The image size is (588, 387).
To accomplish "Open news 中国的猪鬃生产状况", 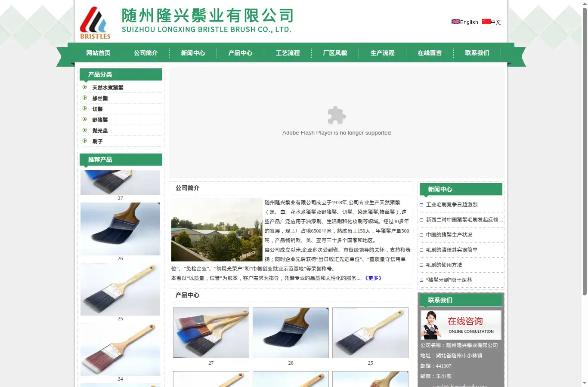I will click(449, 235).
